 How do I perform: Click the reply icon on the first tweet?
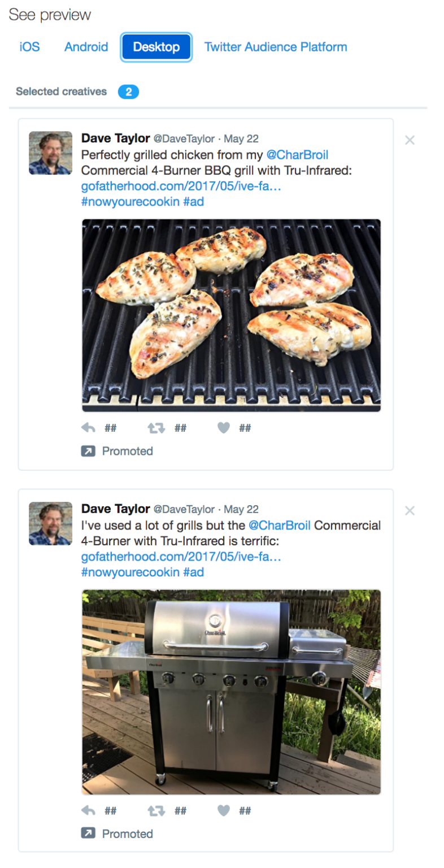(x=89, y=428)
